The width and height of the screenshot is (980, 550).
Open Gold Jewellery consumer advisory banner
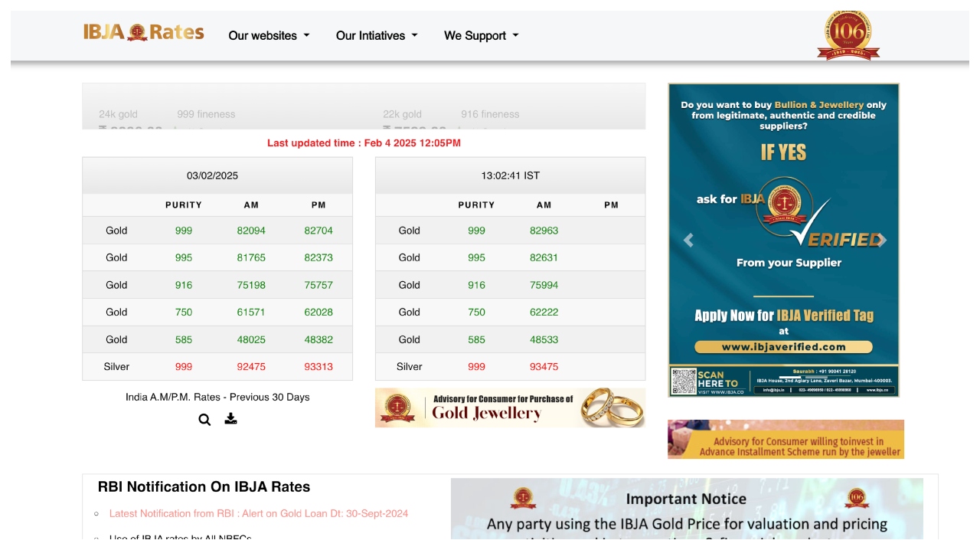(510, 408)
